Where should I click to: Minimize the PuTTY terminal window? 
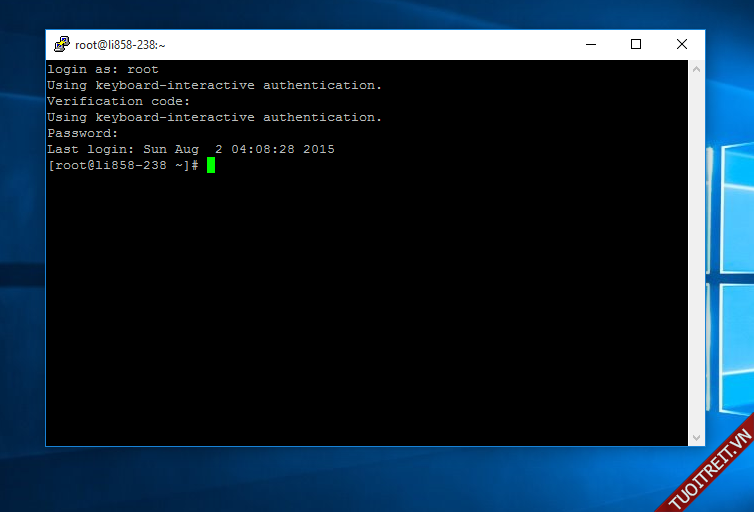click(x=590, y=44)
